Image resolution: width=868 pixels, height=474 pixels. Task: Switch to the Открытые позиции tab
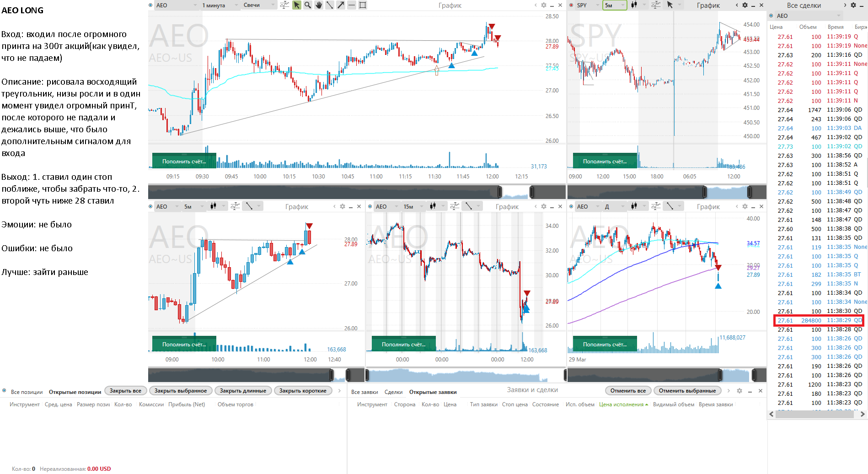point(75,392)
